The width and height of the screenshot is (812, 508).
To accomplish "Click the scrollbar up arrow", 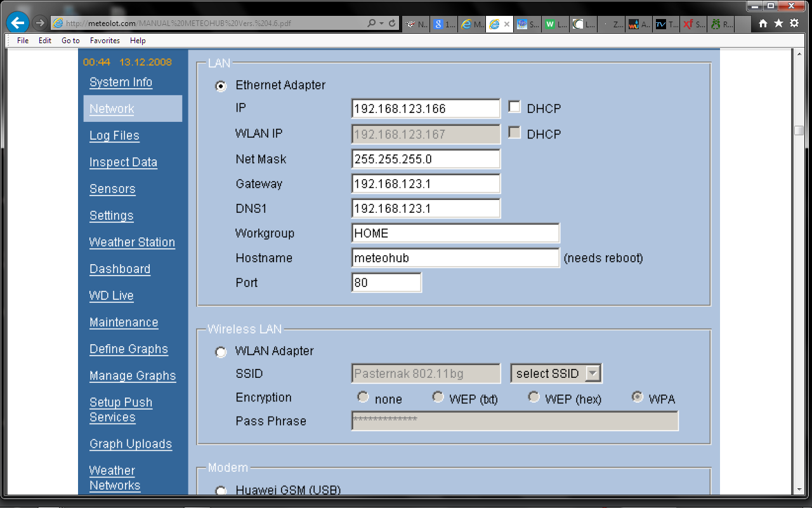I will click(799, 54).
